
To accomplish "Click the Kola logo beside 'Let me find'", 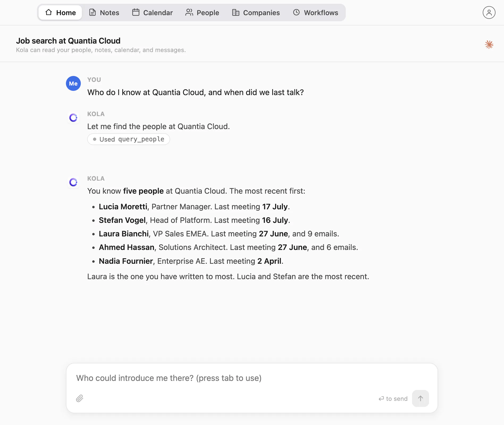I will (73, 118).
